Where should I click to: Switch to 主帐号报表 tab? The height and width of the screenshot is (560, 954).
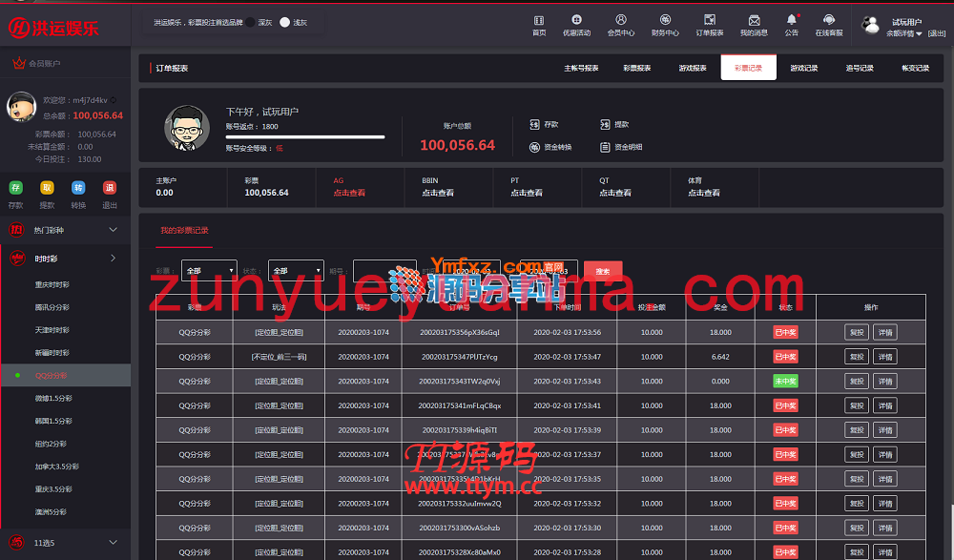coord(581,68)
